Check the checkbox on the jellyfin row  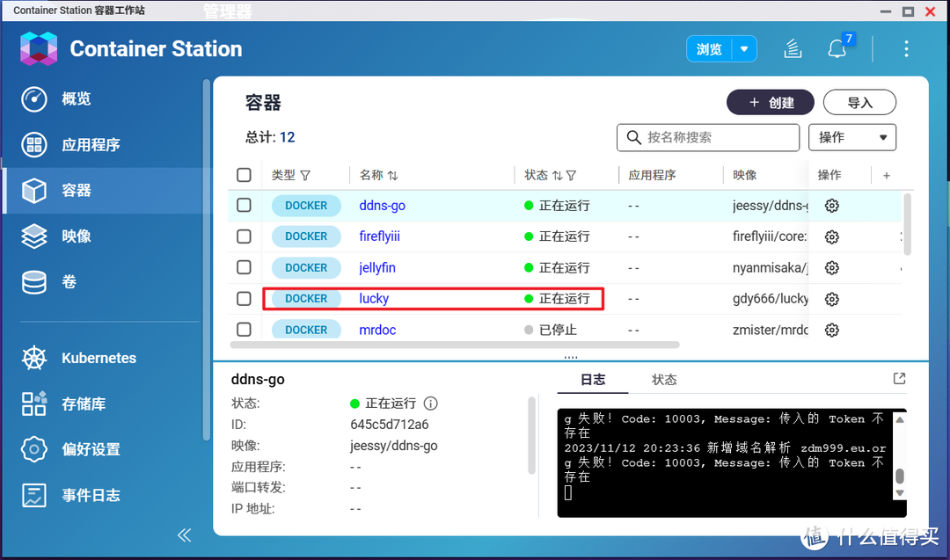coord(244,267)
